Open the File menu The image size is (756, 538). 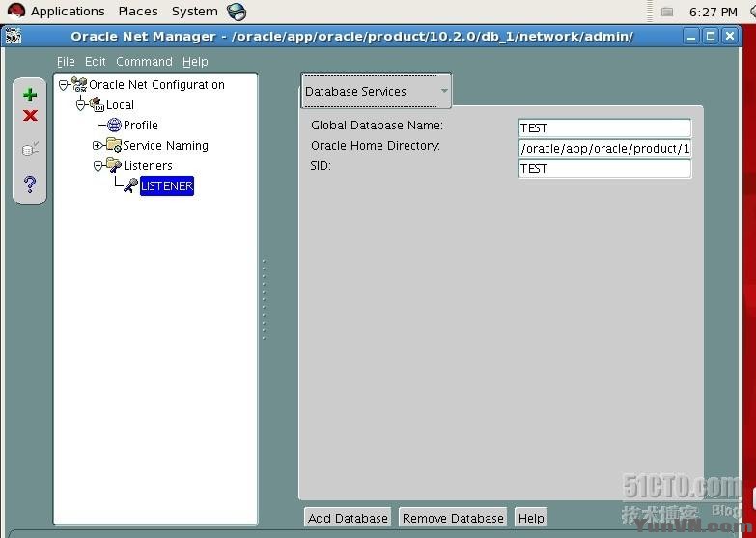(x=66, y=61)
